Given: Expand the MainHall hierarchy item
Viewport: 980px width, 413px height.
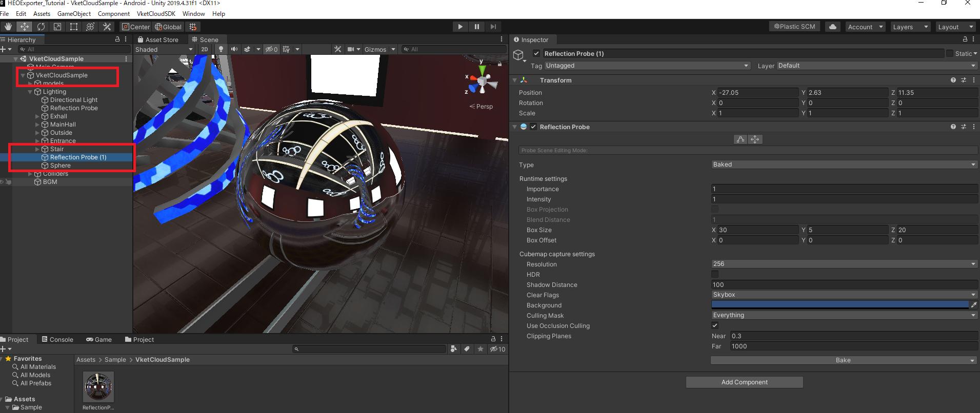Looking at the screenshot, I should (x=37, y=125).
